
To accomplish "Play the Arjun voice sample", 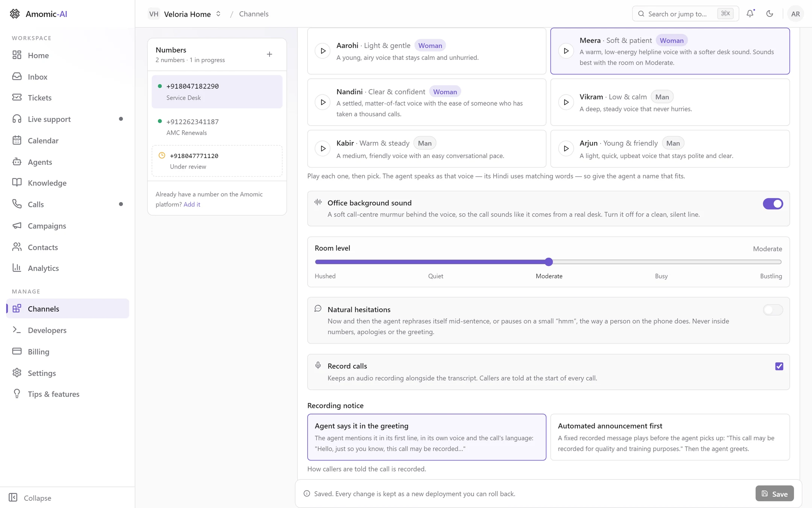I will (x=566, y=149).
